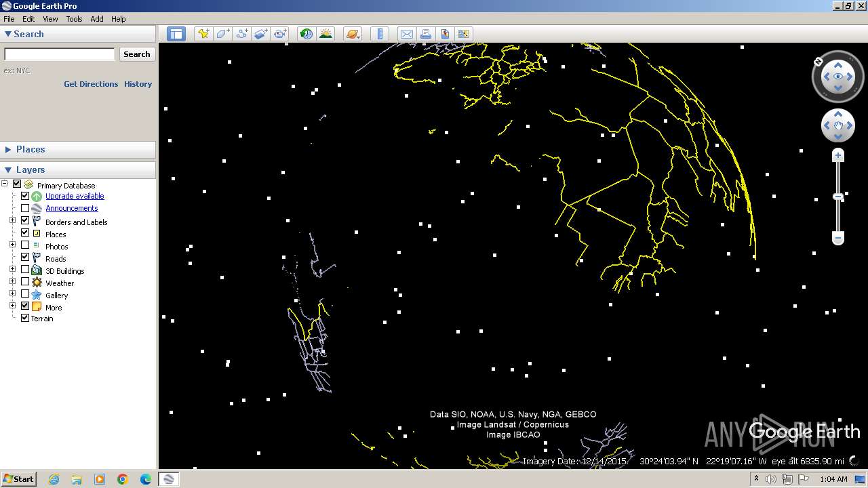868x488 pixels.
Task: Disable the Roads layer checkbox
Action: (x=25, y=257)
